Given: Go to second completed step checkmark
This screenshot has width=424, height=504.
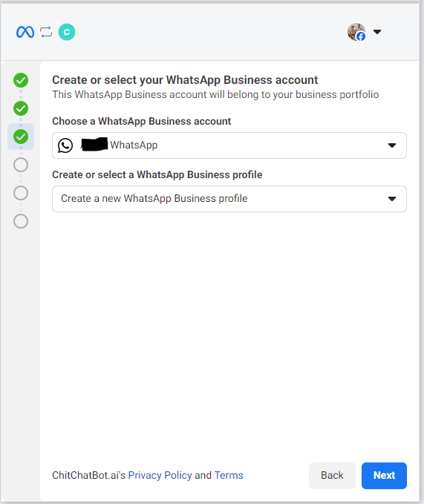Looking at the screenshot, I should click(21, 108).
